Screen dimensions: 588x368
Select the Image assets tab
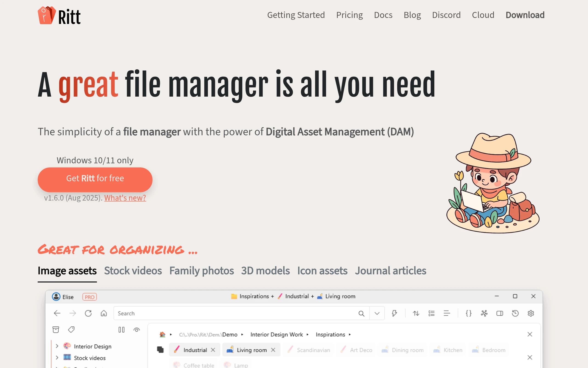point(67,271)
